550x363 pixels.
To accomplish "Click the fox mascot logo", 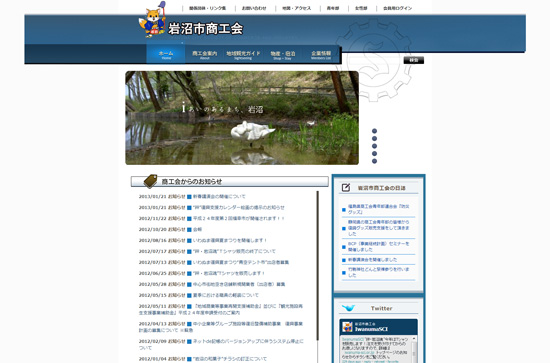I will [153, 19].
